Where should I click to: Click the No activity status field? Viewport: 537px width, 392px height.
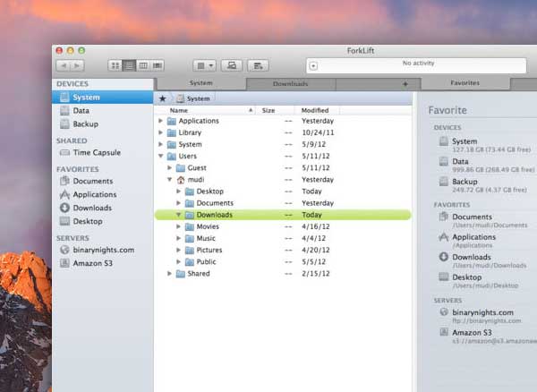416,65
